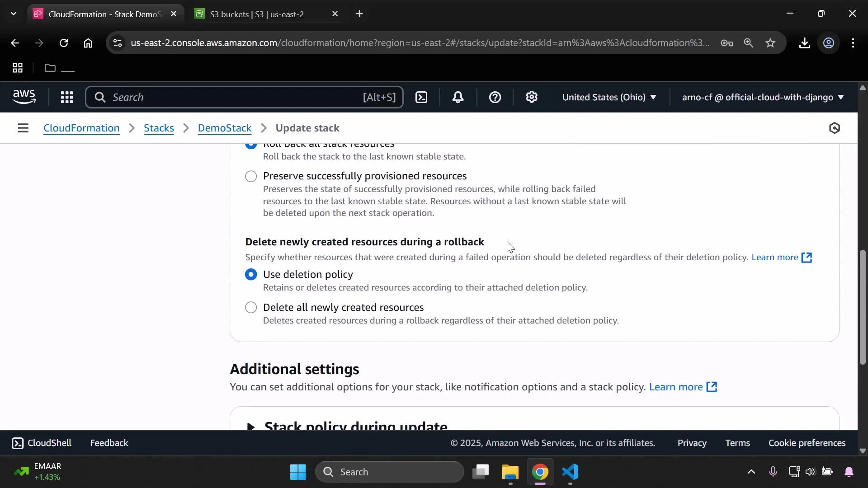Navigate to DemoStack via the breadcrumb
Screen dimensions: 868x488
coord(224,128)
